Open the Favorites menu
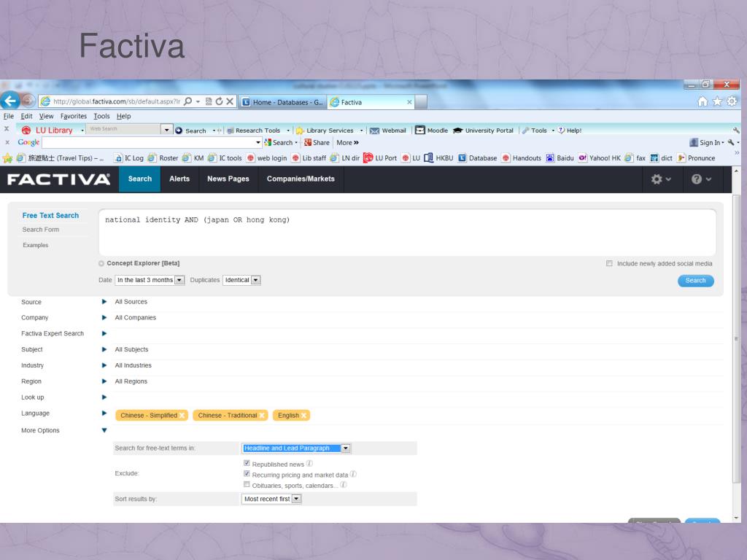This screenshot has width=747, height=560. coord(74,116)
